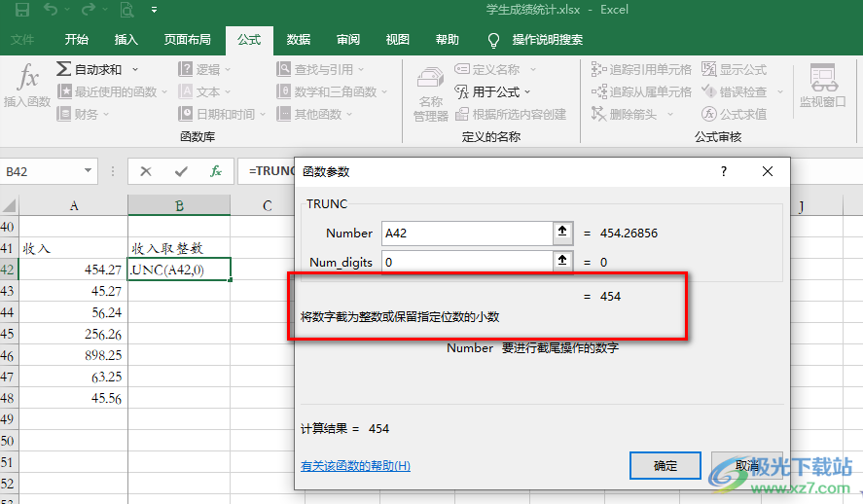Image resolution: width=863 pixels, height=504 pixels.
Task: Collapse dialog via Num_digits range selector icon
Action: pyautogui.click(x=562, y=262)
